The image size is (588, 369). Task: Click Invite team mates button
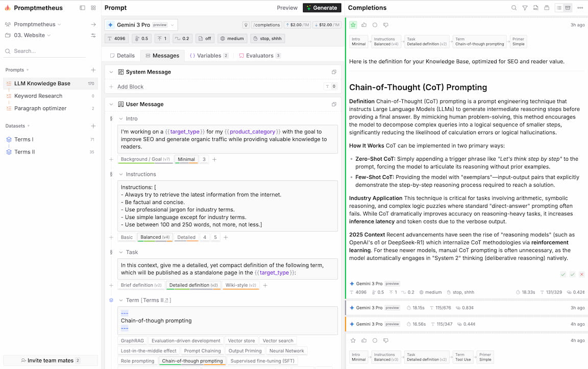[x=51, y=360]
